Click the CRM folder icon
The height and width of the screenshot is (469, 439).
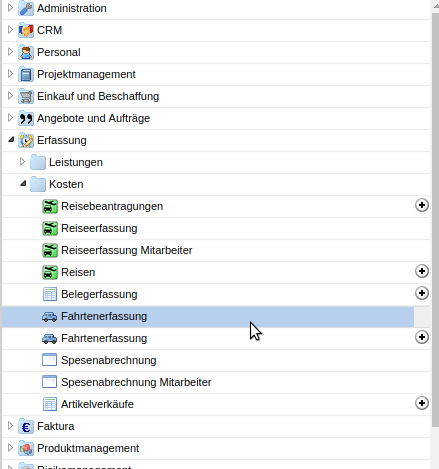[26, 30]
